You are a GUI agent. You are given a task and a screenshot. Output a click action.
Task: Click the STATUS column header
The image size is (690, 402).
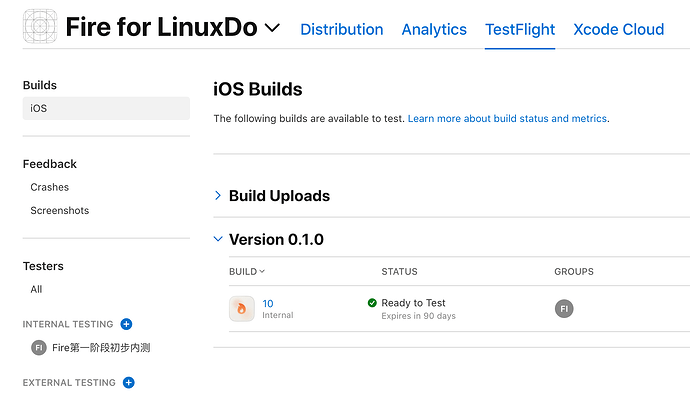tap(399, 272)
